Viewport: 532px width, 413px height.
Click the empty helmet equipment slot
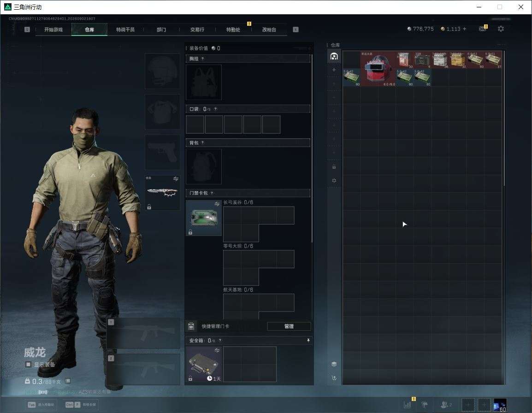pos(163,71)
